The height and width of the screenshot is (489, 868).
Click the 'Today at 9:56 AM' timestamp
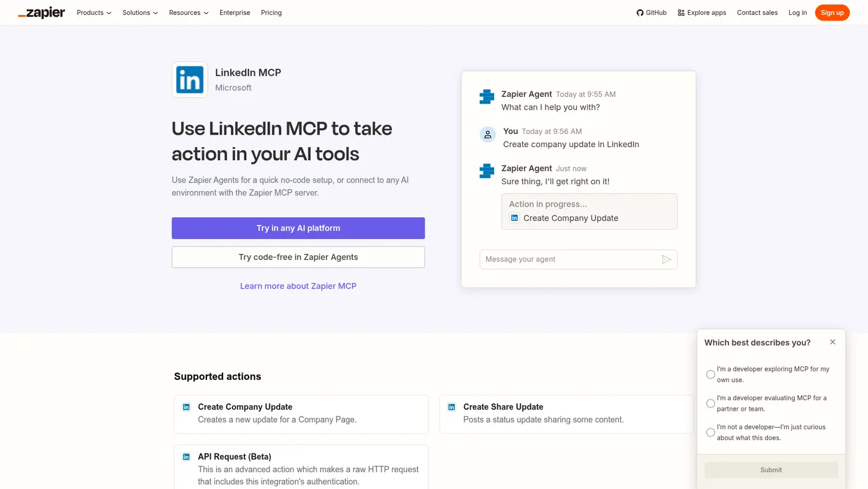click(552, 132)
